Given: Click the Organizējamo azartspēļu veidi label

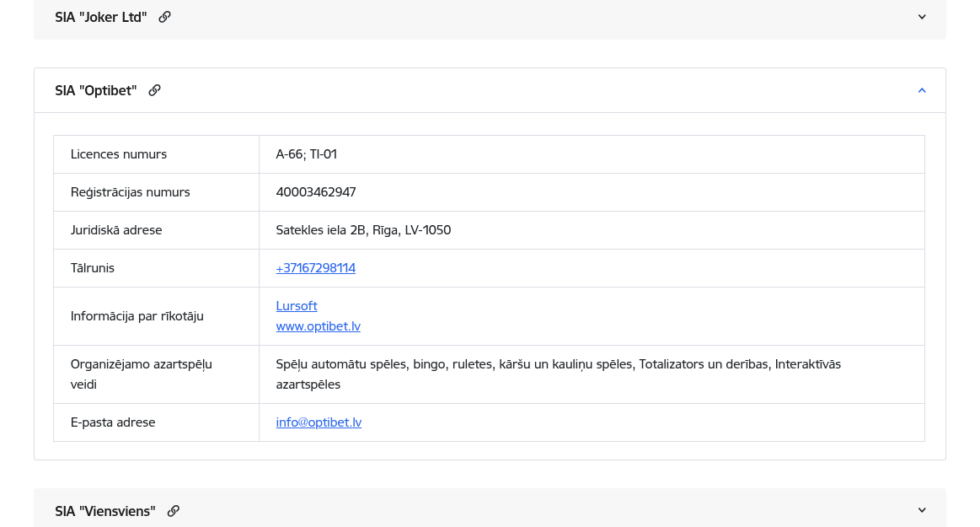Looking at the screenshot, I should 142,374.
